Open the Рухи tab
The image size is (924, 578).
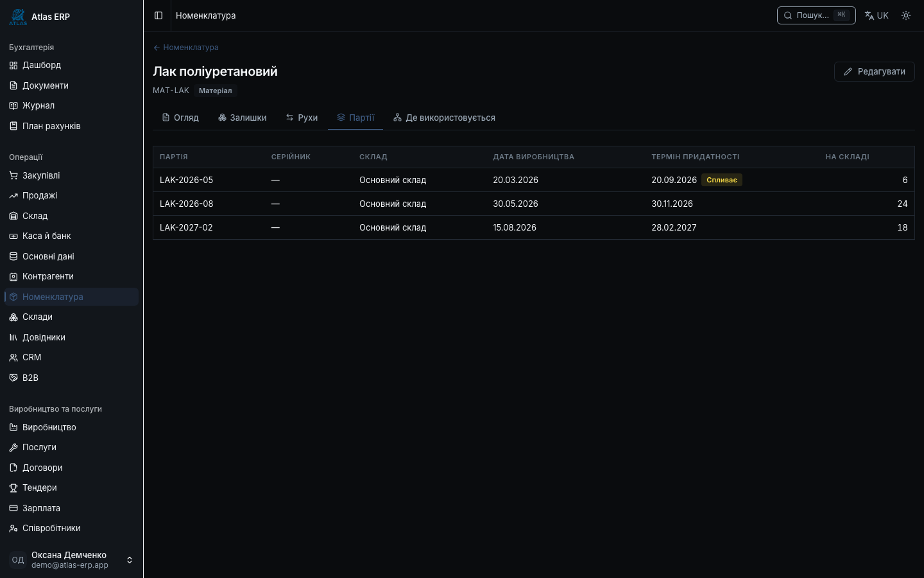tap(302, 118)
